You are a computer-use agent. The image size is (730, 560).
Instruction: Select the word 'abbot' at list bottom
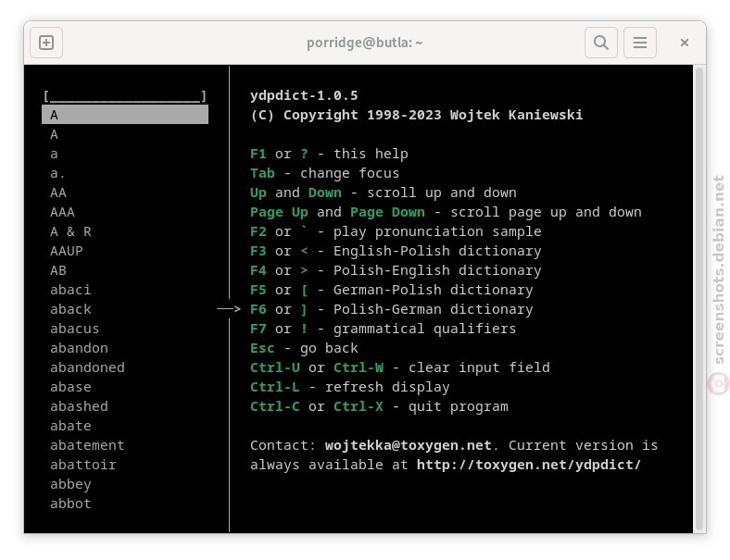[70, 504]
